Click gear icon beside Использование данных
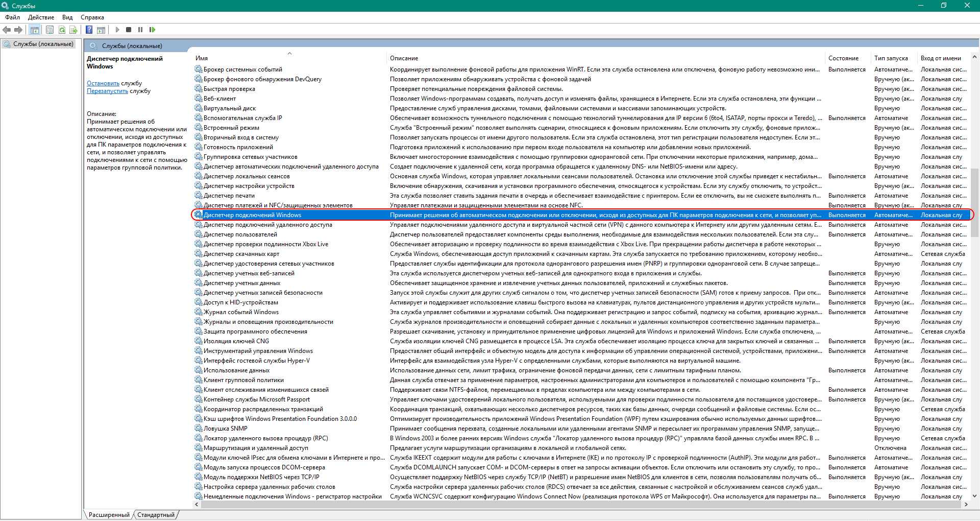This screenshot has height=521, width=980. click(x=198, y=370)
